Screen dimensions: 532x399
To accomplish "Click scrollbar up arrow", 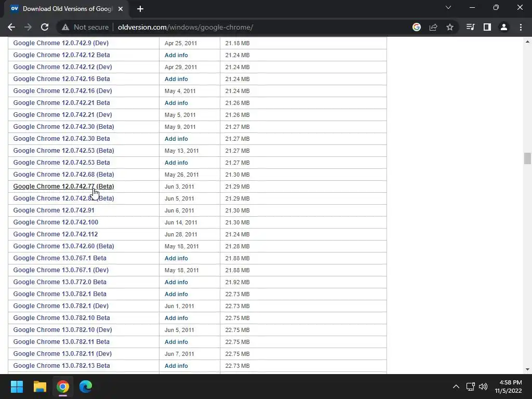I will pyautogui.click(x=527, y=42).
